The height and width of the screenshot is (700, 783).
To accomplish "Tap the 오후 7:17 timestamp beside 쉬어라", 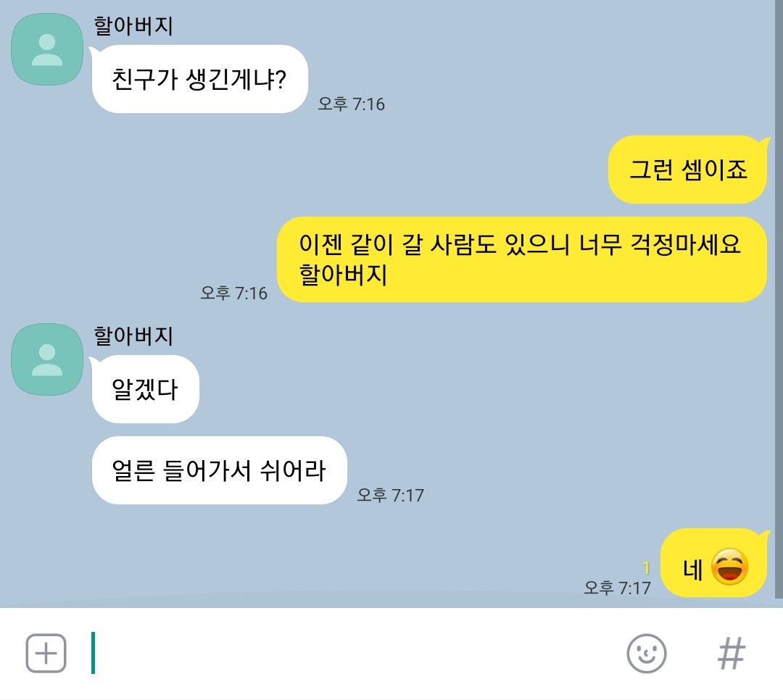I will 391,496.
